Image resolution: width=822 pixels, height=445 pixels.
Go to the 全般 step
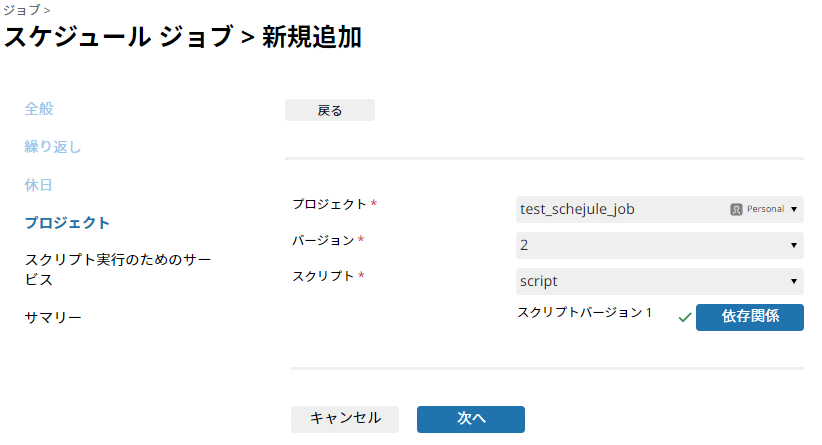tap(39, 109)
